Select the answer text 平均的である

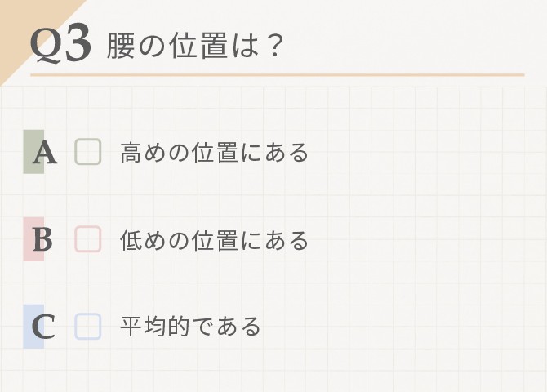190,327
